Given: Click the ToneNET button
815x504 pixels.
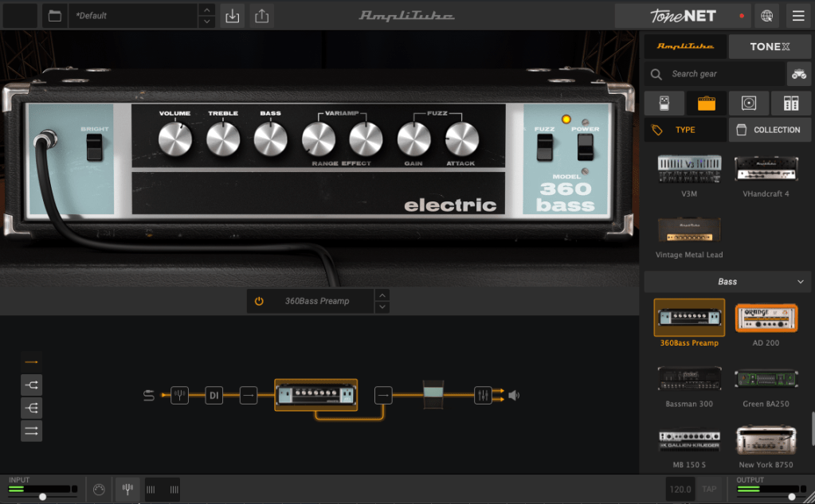Looking at the screenshot, I should point(683,16).
